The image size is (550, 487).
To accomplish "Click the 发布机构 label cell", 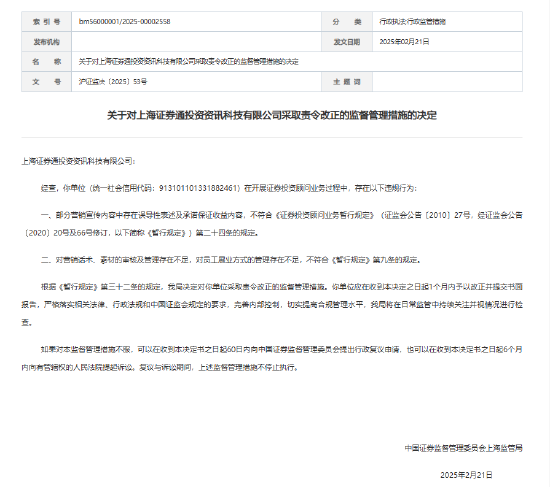I will [x=46, y=42].
